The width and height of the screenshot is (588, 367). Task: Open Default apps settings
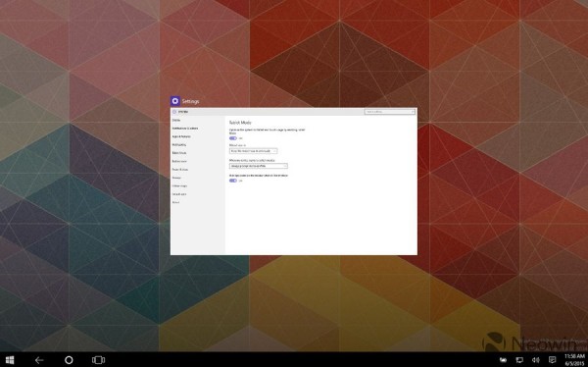[x=179, y=194]
